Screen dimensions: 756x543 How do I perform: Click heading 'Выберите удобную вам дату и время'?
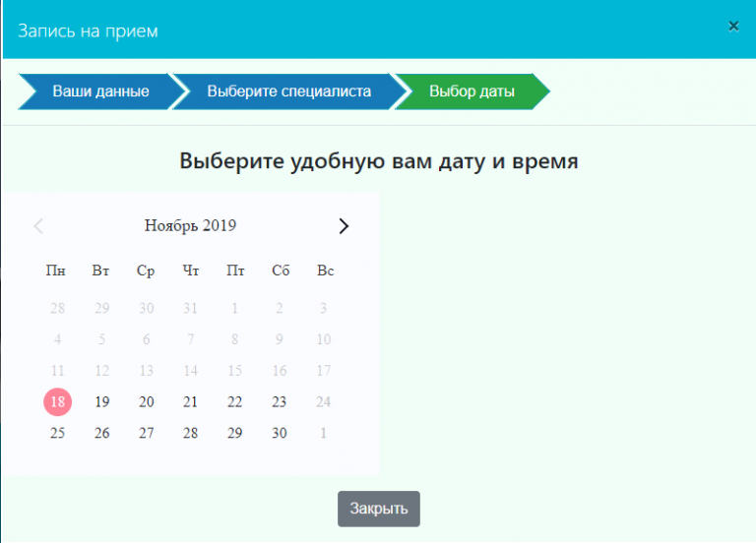[378, 161]
